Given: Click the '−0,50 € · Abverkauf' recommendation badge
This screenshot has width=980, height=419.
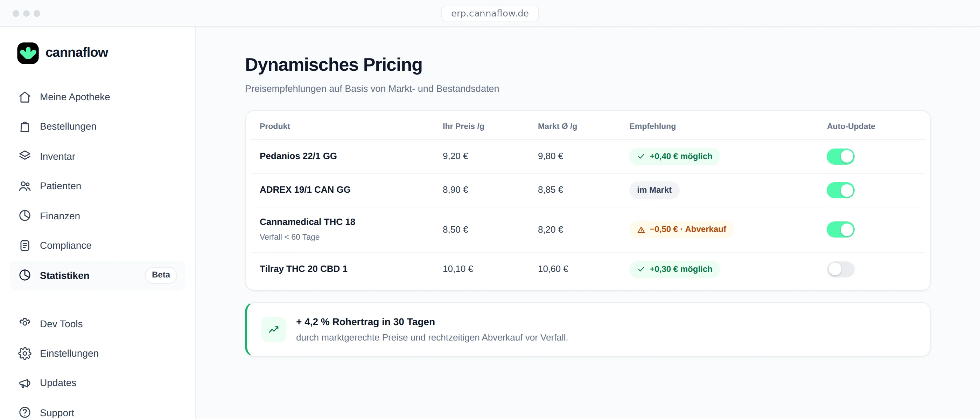Looking at the screenshot, I should [x=681, y=229].
